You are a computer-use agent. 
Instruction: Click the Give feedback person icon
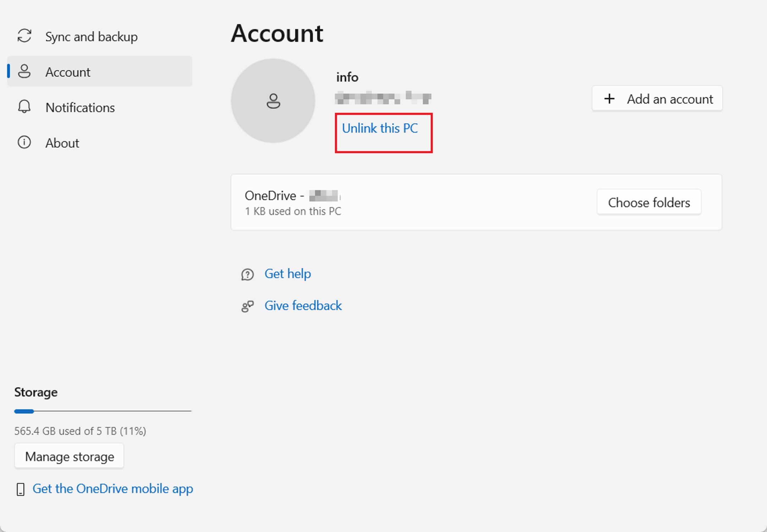(247, 306)
